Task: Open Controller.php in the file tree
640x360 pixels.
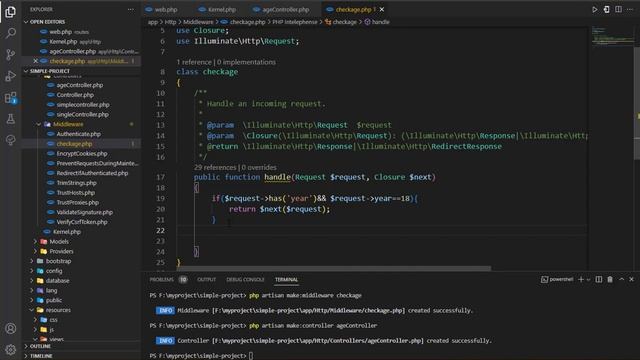Action: (x=75, y=95)
